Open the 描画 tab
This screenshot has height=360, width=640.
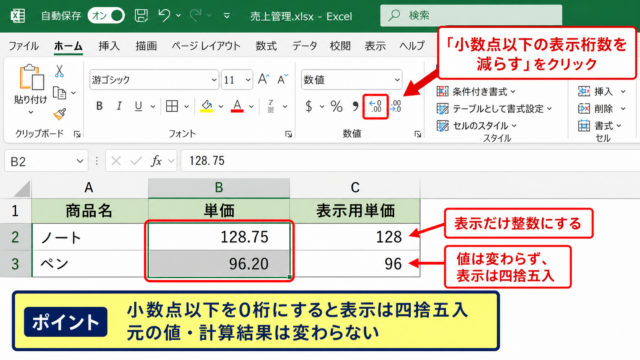[x=146, y=46]
